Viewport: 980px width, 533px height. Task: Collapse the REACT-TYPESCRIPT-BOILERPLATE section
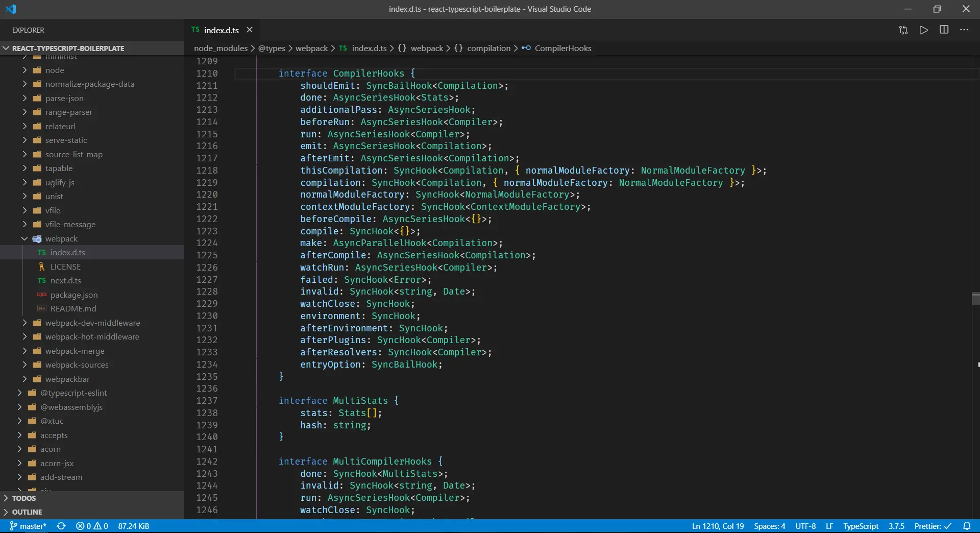92,49
